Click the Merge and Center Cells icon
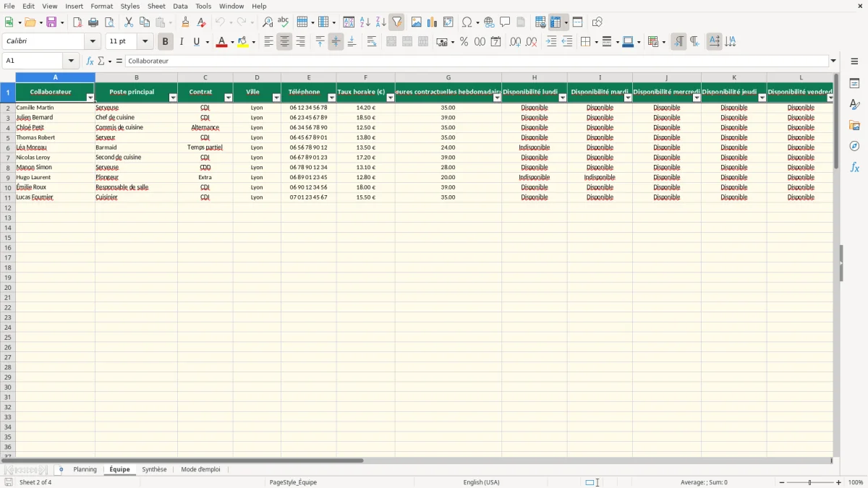This screenshot has width=868, height=488. click(391, 42)
